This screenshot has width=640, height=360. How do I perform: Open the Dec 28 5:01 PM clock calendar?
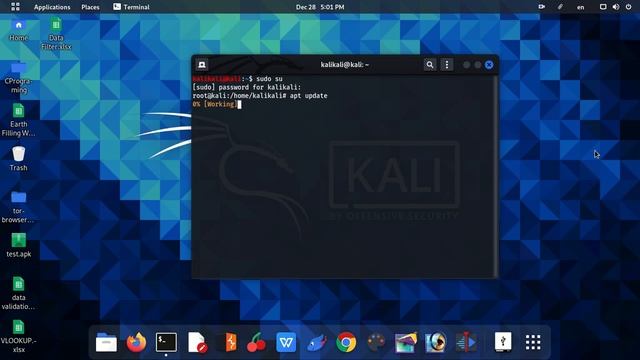[320, 7]
